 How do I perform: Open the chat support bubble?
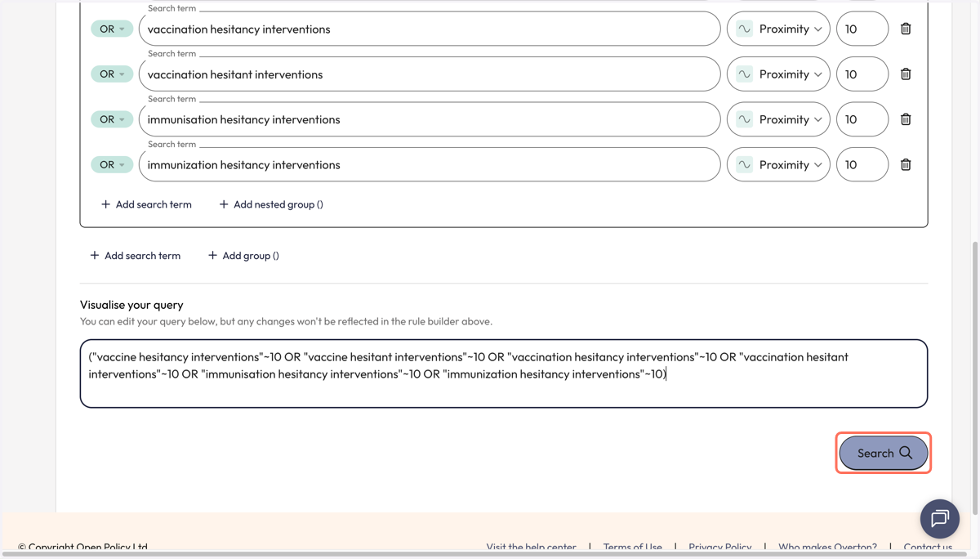point(940,519)
